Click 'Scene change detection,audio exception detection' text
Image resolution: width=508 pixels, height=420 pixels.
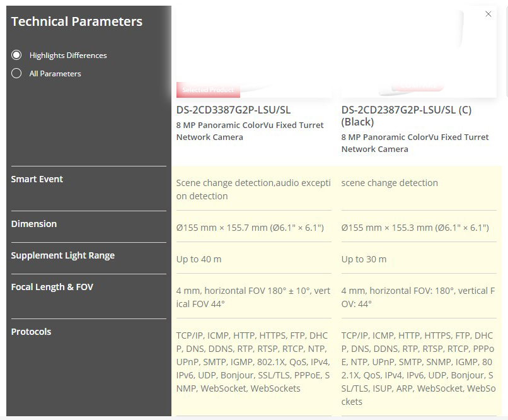(253, 189)
